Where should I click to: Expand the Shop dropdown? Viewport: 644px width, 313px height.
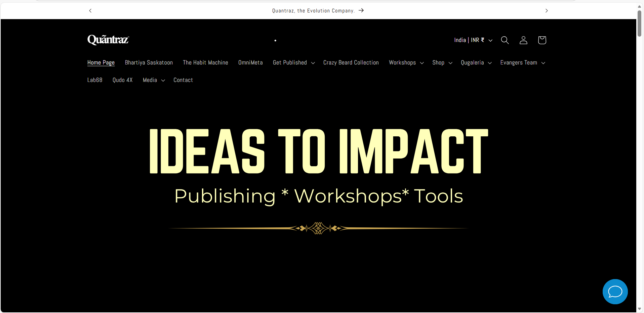442,62
